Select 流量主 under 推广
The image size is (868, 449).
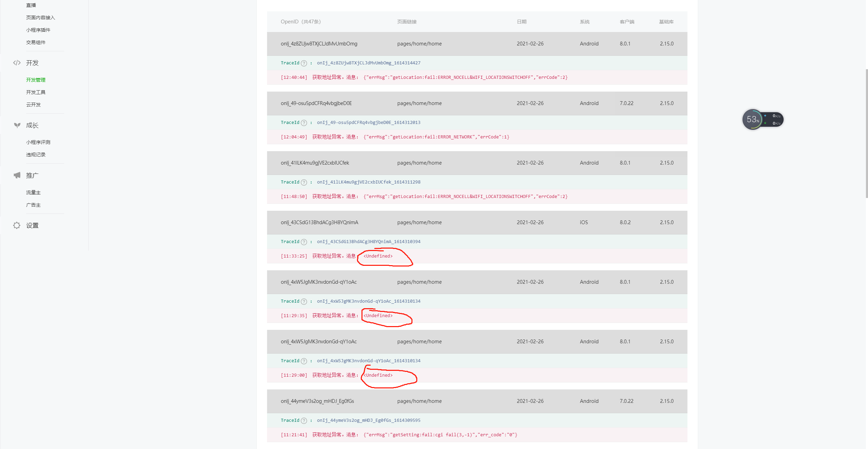[x=33, y=192]
